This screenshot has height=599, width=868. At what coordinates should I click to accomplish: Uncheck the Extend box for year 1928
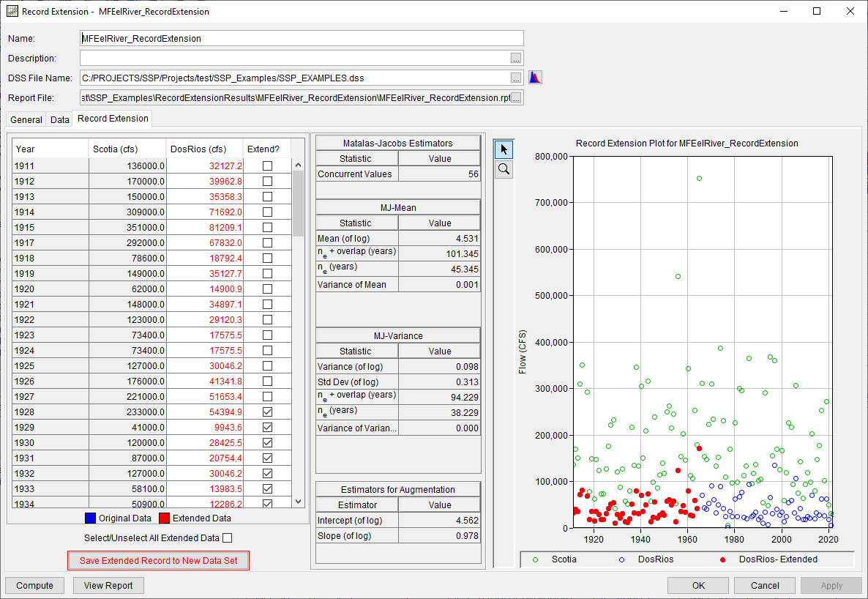[x=267, y=412]
